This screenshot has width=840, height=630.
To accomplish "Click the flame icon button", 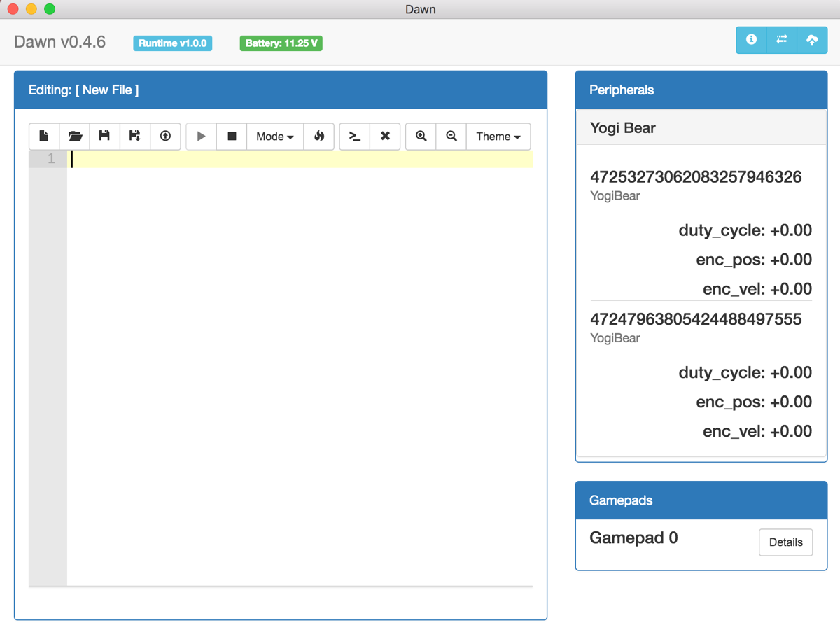I will click(319, 136).
